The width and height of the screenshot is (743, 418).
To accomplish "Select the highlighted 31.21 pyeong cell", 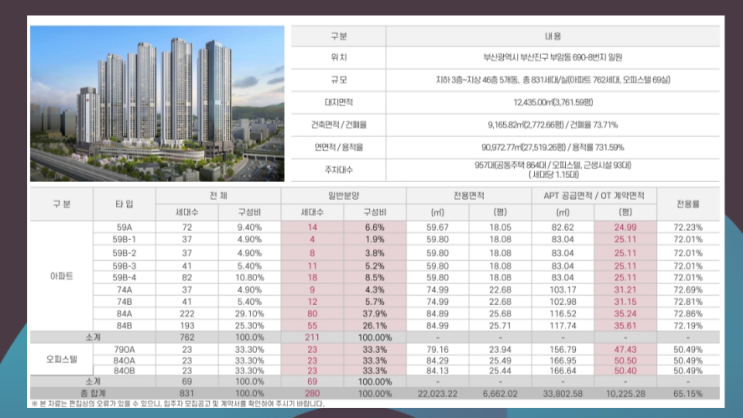I will coord(625,290).
